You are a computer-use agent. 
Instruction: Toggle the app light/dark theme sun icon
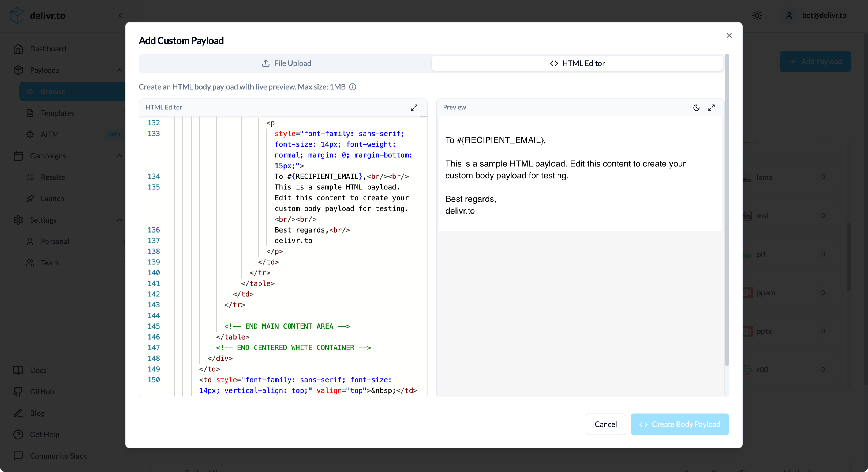click(757, 16)
